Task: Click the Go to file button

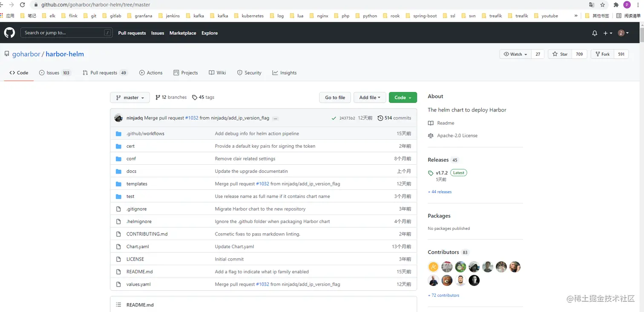Action: (335, 97)
